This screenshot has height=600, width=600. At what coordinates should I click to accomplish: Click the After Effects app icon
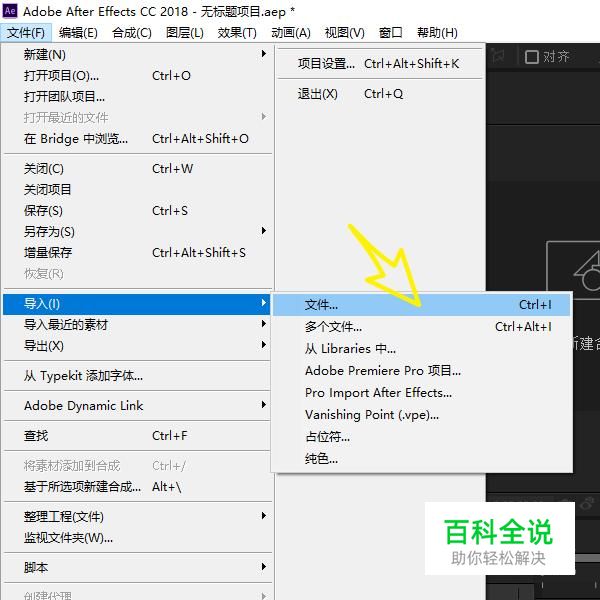(x=10, y=11)
